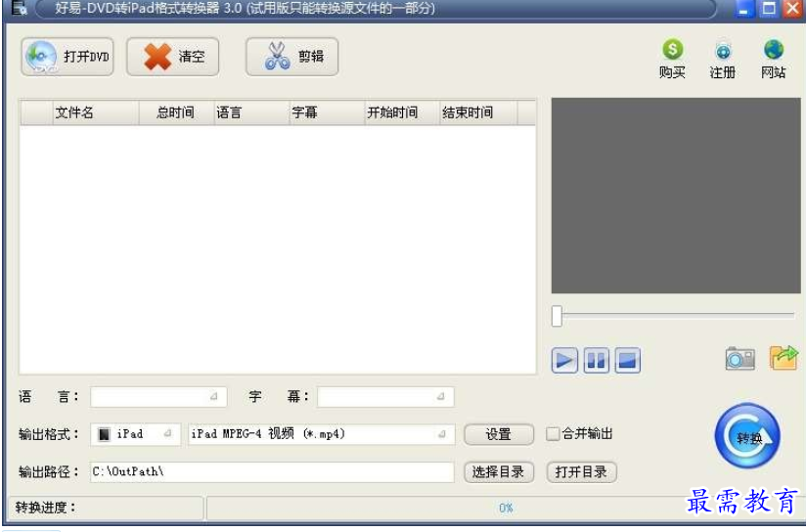
Task: Click the 总时间 column header
Action: [x=176, y=112]
